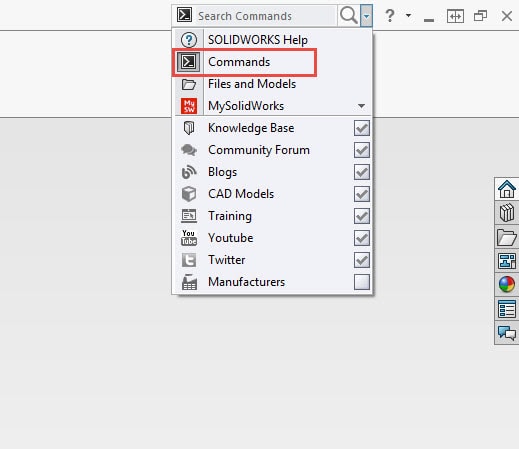Uncheck the CAD Models checkbox
Image resolution: width=519 pixels, height=449 pixels.
pos(362,194)
